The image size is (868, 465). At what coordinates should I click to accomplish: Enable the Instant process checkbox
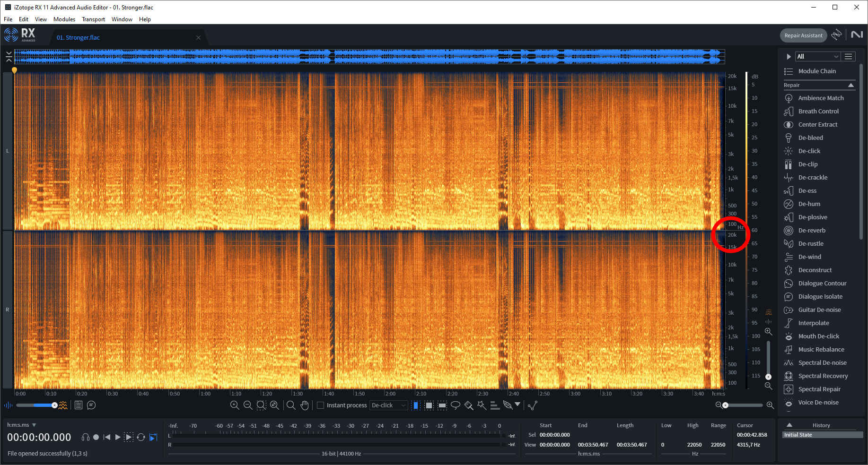tap(321, 405)
